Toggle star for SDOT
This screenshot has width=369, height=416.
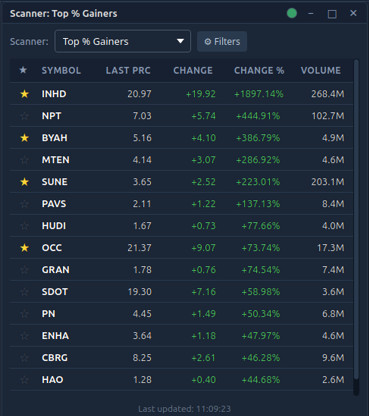pyautogui.click(x=24, y=292)
